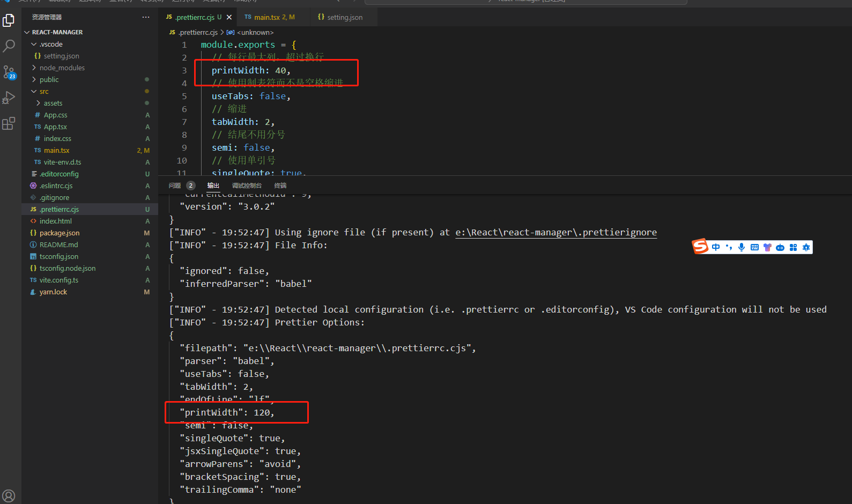Click the Sogou game controller icon

pyautogui.click(x=780, y=247)
